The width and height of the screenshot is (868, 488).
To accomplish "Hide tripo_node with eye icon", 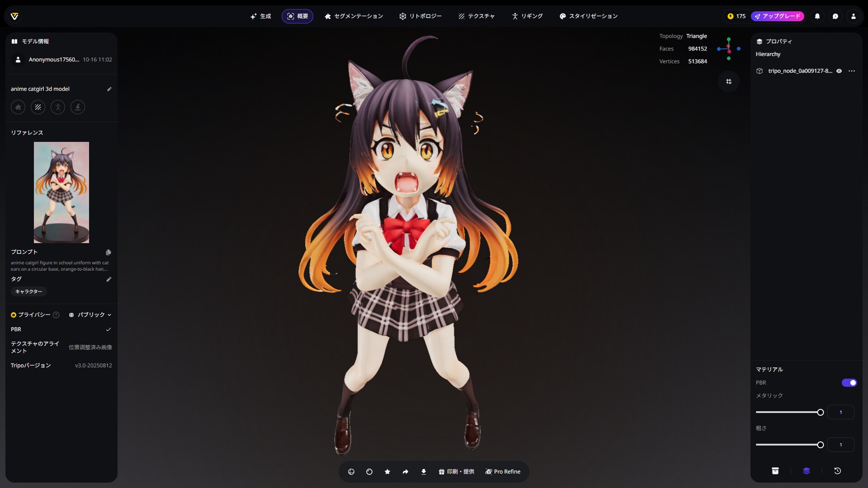I will coord(839,71).
